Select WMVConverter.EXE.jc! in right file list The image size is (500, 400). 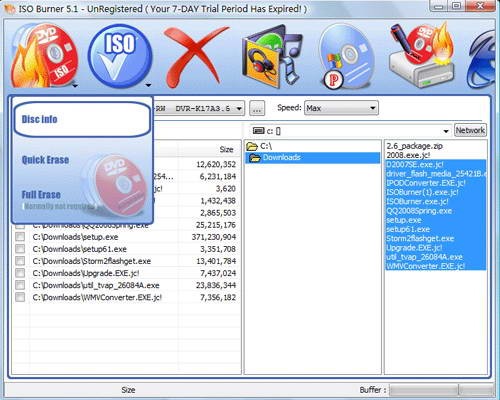coord(435,266)
